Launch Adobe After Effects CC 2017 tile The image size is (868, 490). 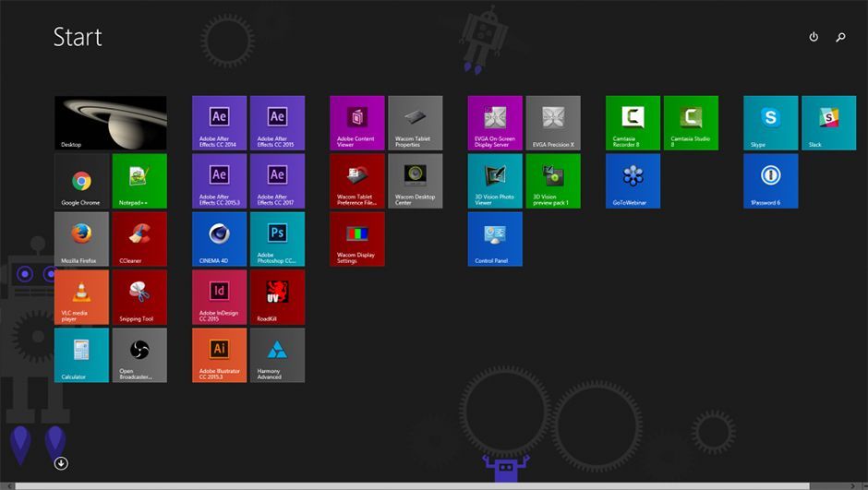(x=277, y=181)
